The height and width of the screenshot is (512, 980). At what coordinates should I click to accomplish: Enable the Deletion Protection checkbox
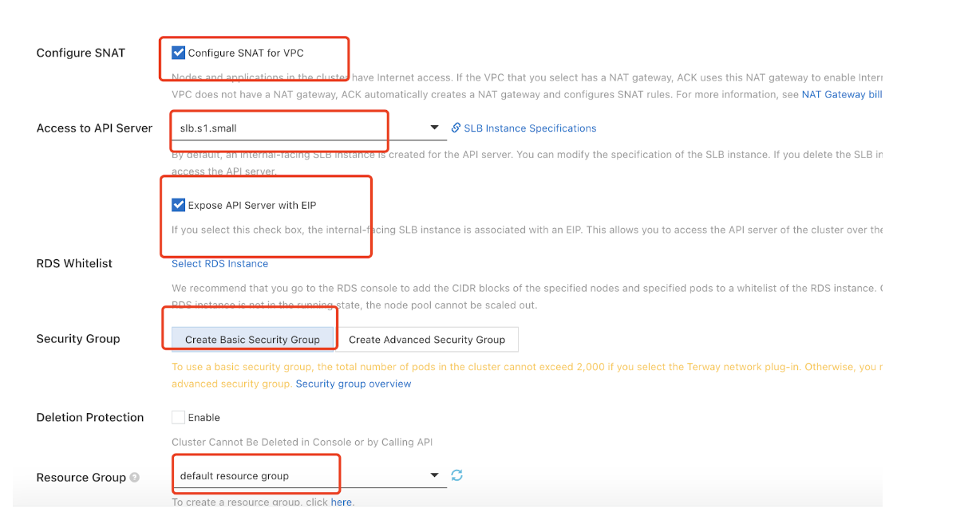coord(178,417)
